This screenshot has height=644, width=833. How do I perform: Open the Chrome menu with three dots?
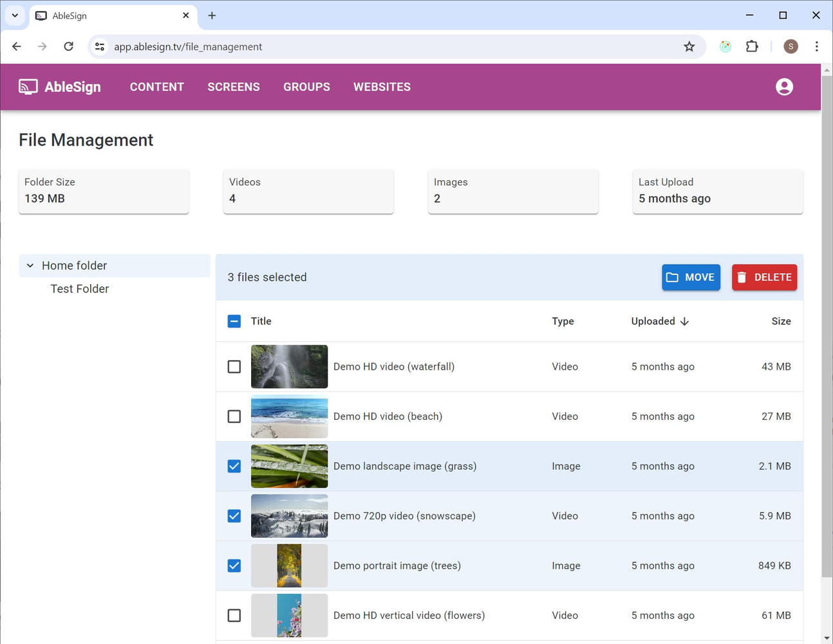coord(816,46)
